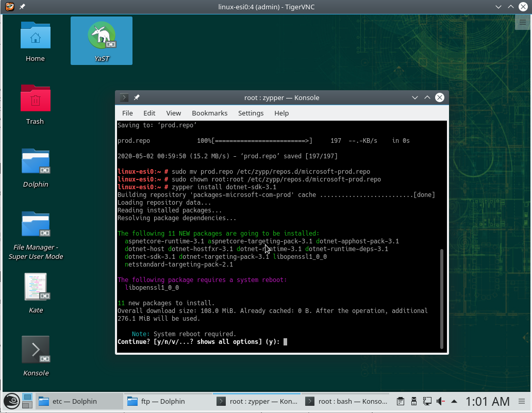532x413 pixels.
Task: Switch to ftp — Dolphin taskbar entry
Action: pos(168,402)
